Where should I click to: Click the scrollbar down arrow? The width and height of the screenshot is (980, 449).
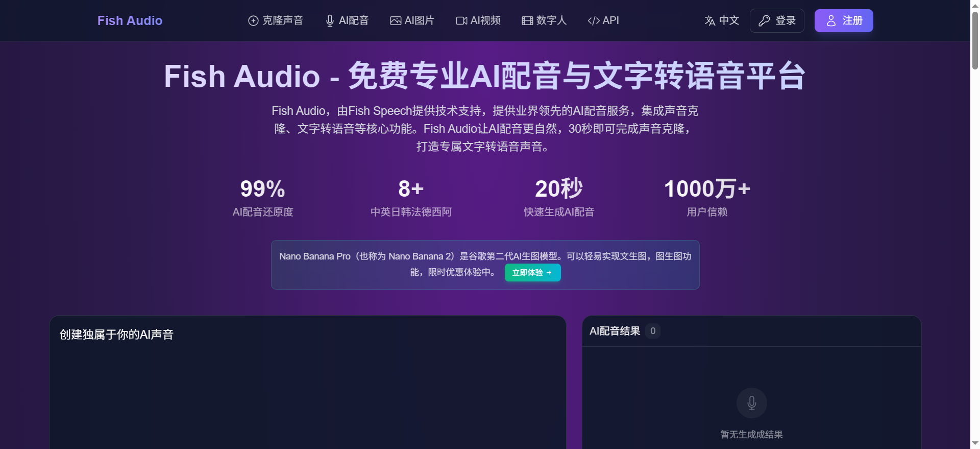click(x=975, y=443)
